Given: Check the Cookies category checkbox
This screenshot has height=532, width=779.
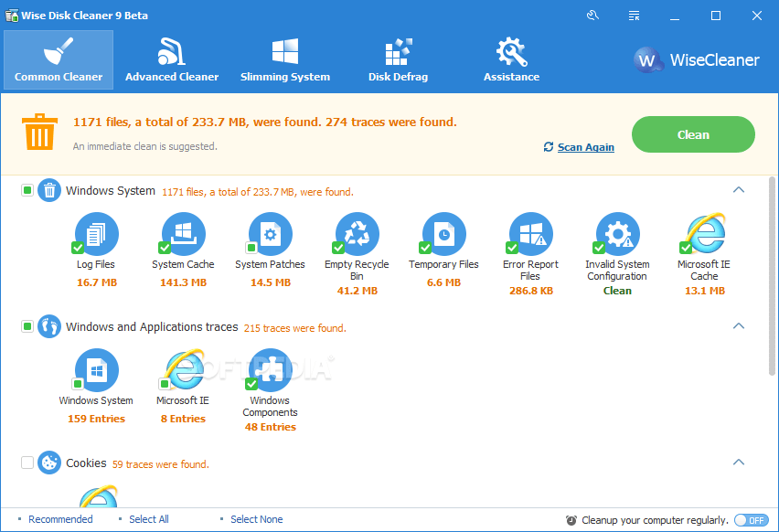Looking at the screenshot, I should pos(27,463).
